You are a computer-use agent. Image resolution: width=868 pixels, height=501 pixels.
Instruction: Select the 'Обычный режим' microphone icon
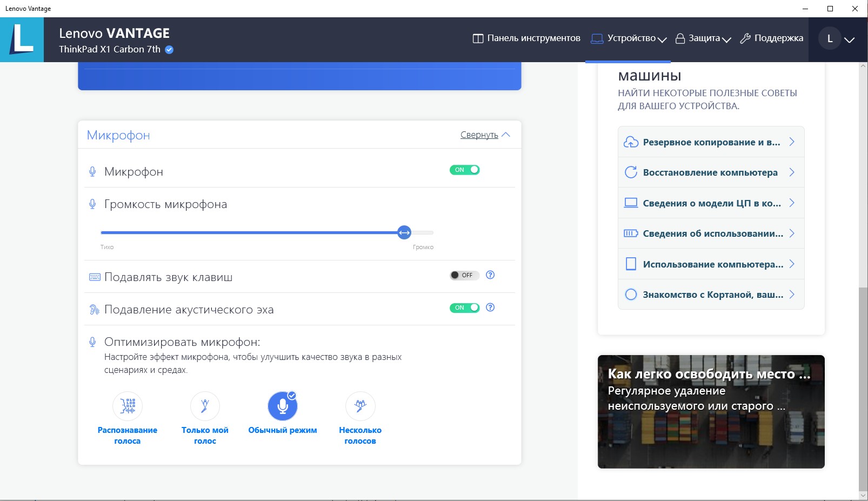[x=283, y=406]
